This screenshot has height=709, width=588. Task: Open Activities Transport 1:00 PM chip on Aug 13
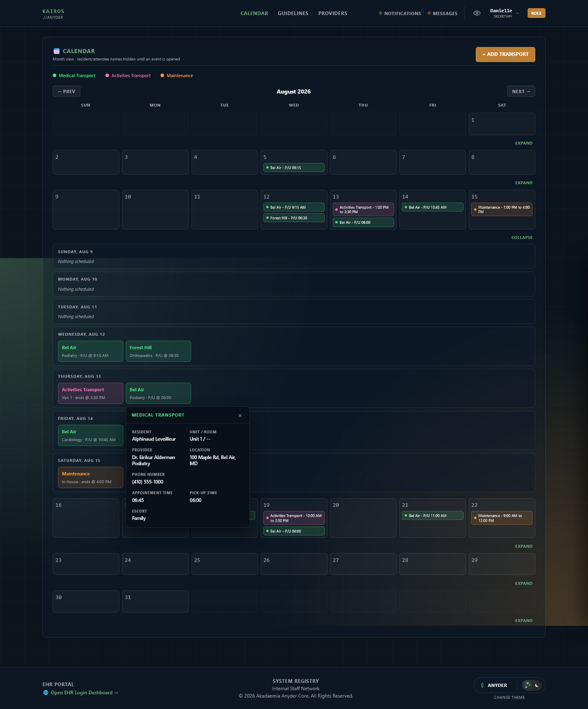pos(363,210)
